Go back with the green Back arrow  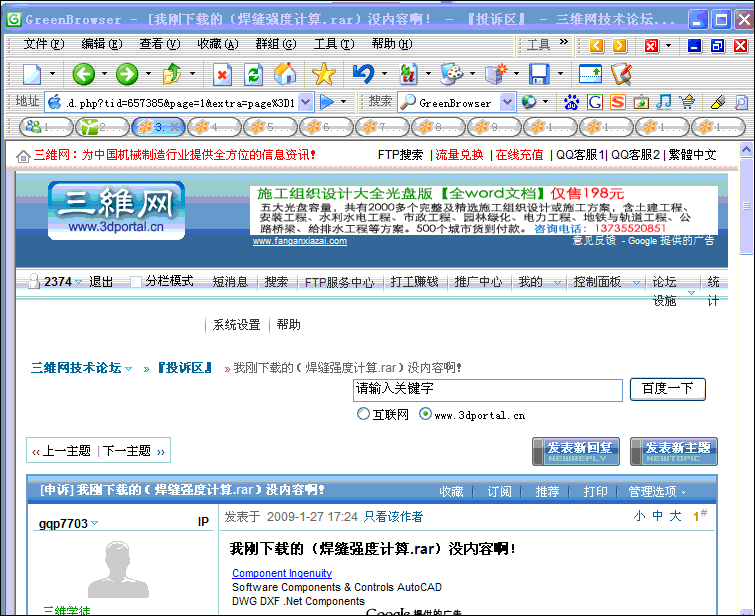click(83, 74)
